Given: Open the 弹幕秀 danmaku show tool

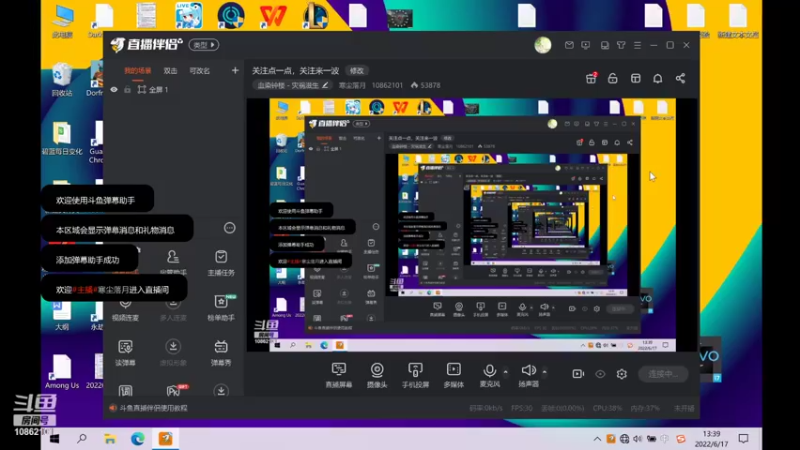Looking at the screenshot, I should tap(221, 353).
